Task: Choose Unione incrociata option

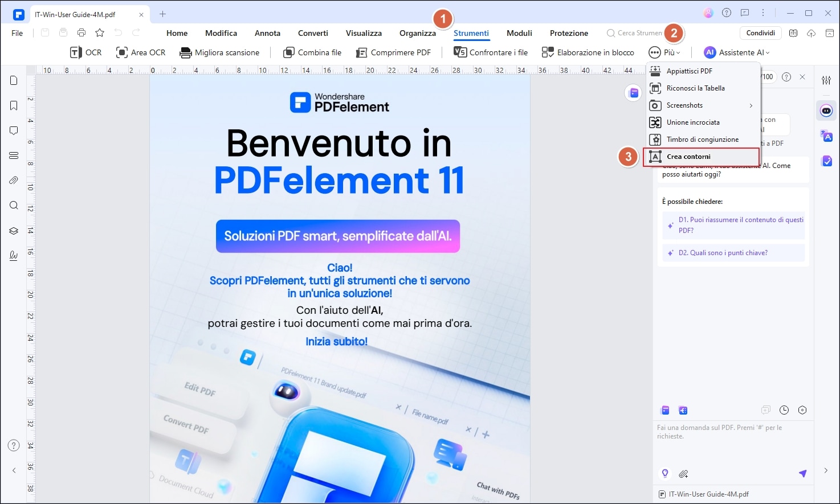Action: point(703,122)
